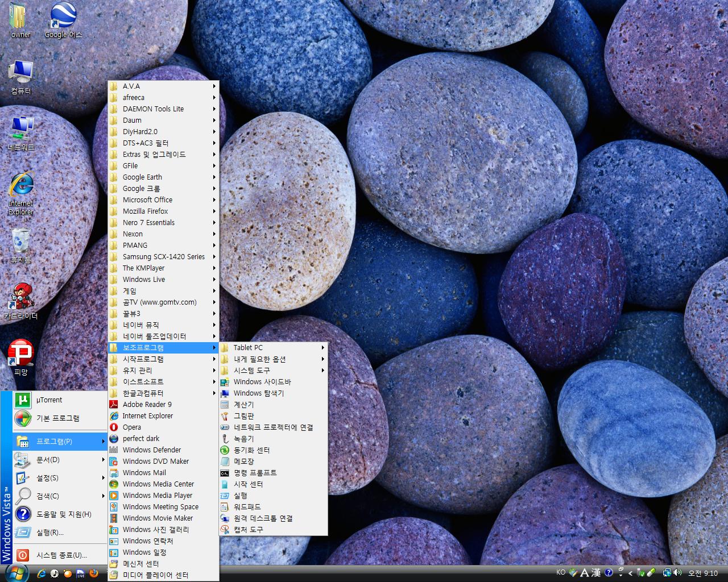Open 그림판 paint in accessories
This screenshot has height=582, width=728.
point(274,416)
